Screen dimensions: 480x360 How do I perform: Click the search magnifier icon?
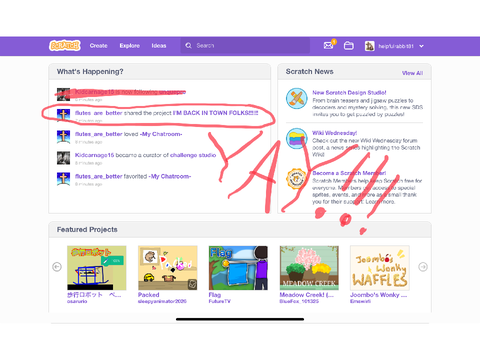coord(188,45)
